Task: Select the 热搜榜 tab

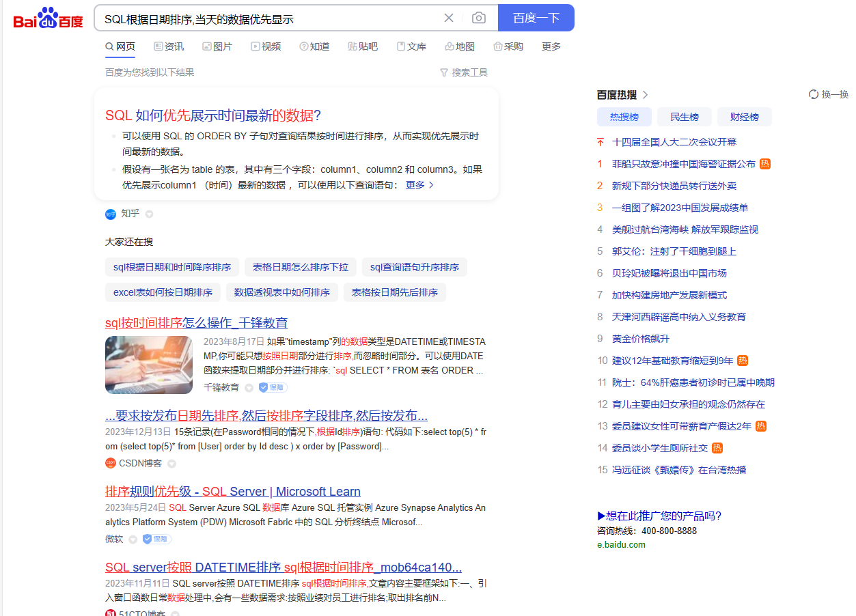Action: (x=624, y=117)
